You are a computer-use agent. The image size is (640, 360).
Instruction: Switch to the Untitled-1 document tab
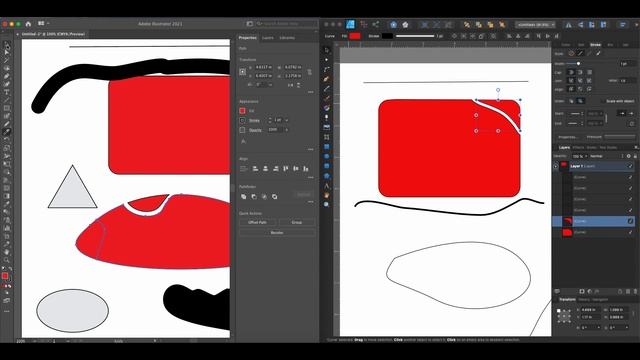click(53, 34)
